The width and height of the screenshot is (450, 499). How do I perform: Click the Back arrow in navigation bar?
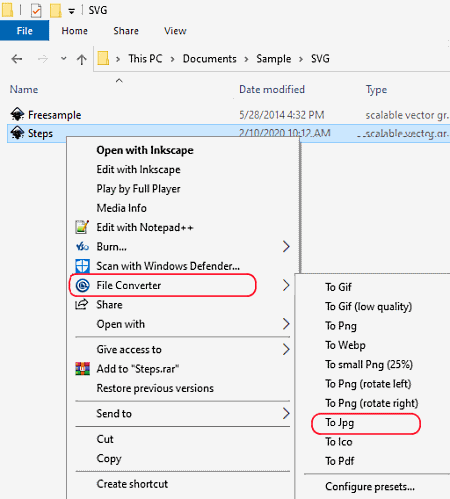pyautogui.click(x=17, y=59)
